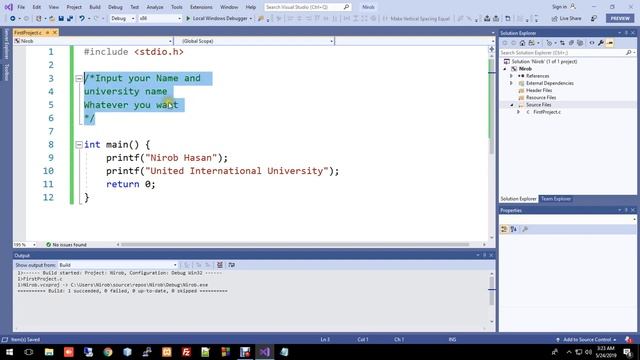
Task: Open the Extensions menu
Action: point(201,7)
